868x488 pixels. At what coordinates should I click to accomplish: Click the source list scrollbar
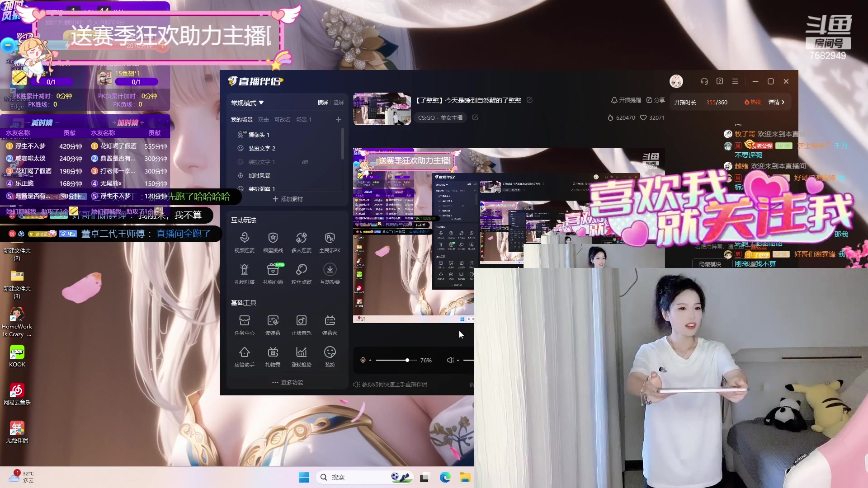(x=342, y=144)
